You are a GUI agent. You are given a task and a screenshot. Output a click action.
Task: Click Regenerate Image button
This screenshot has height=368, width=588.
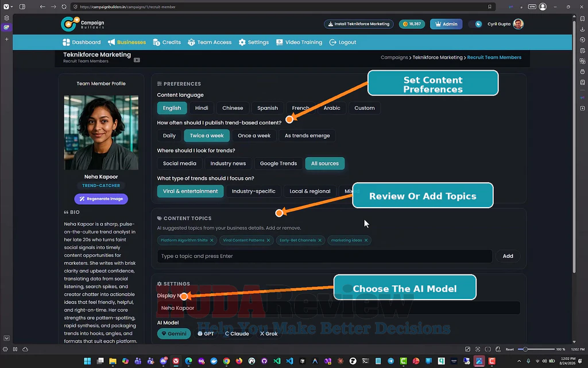pos(101,199)
